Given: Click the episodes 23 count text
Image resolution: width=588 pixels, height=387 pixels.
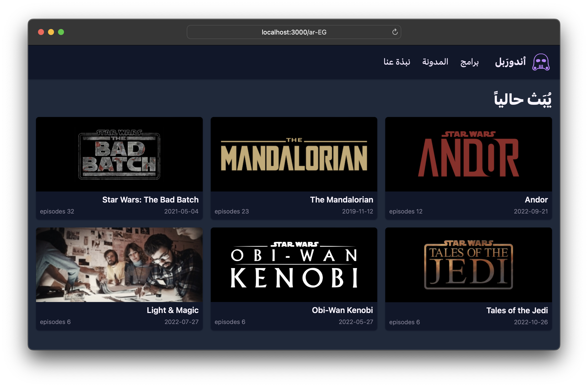Looking at the screenshot, I should 232,211.
